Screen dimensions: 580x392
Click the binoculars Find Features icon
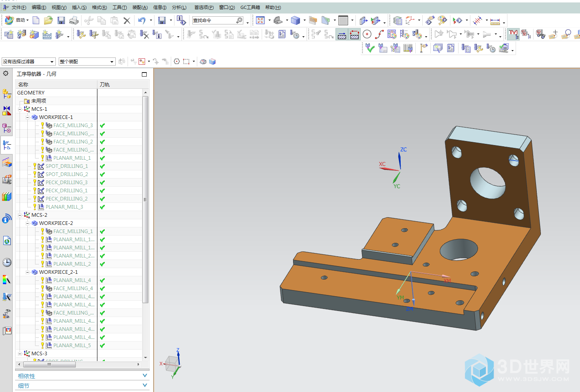pyautogui.click(x=541, y=35)
